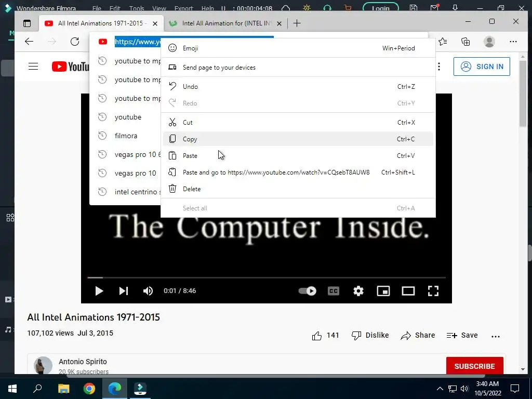Image resolution: width=532 pixels, height=399 pixels.
Task: Refresh the browser page
Action: point(75,42)
